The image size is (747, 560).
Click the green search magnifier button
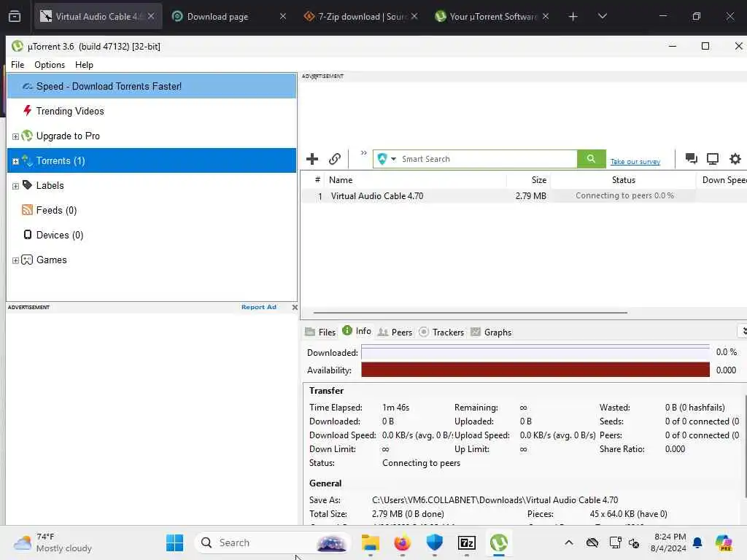591,158
